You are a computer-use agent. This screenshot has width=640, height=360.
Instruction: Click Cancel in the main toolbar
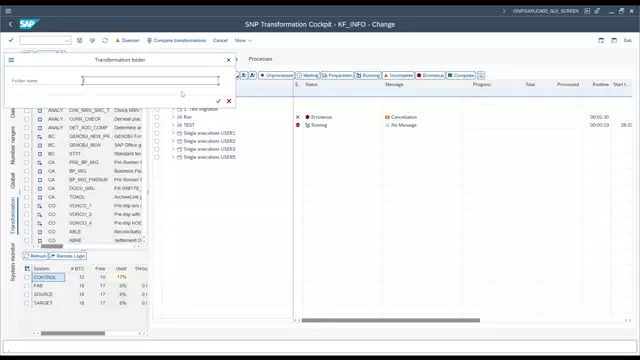(220, 40)
